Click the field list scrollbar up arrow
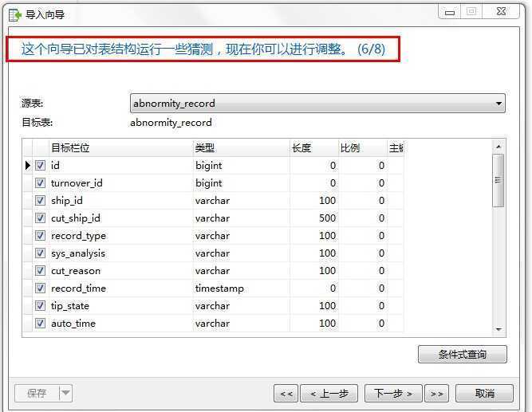This screenshot has height=412, width=532. click(499, 147)
